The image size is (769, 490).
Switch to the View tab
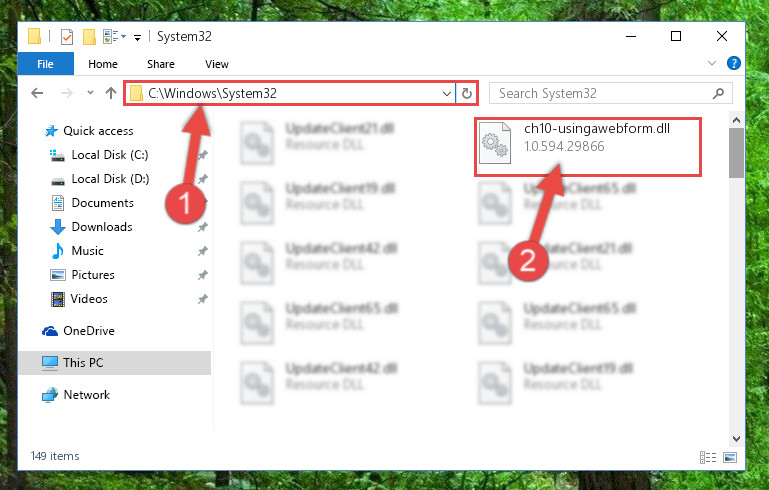(217, 64)
